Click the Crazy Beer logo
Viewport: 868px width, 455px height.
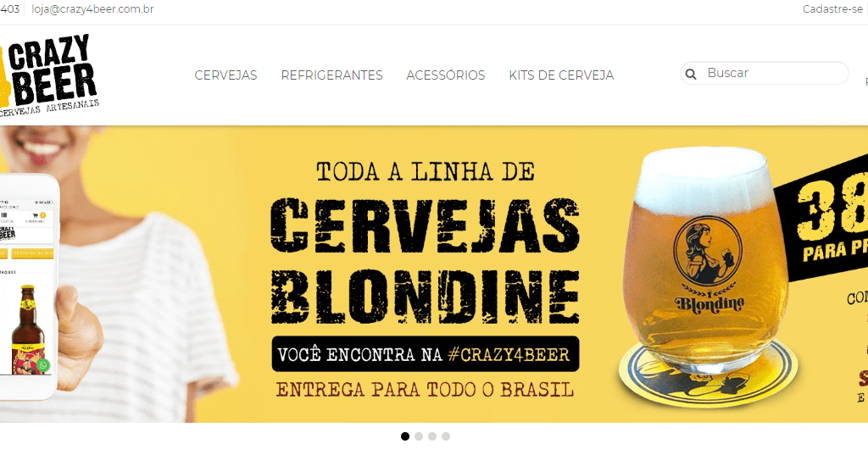click(x=48, y=75)
